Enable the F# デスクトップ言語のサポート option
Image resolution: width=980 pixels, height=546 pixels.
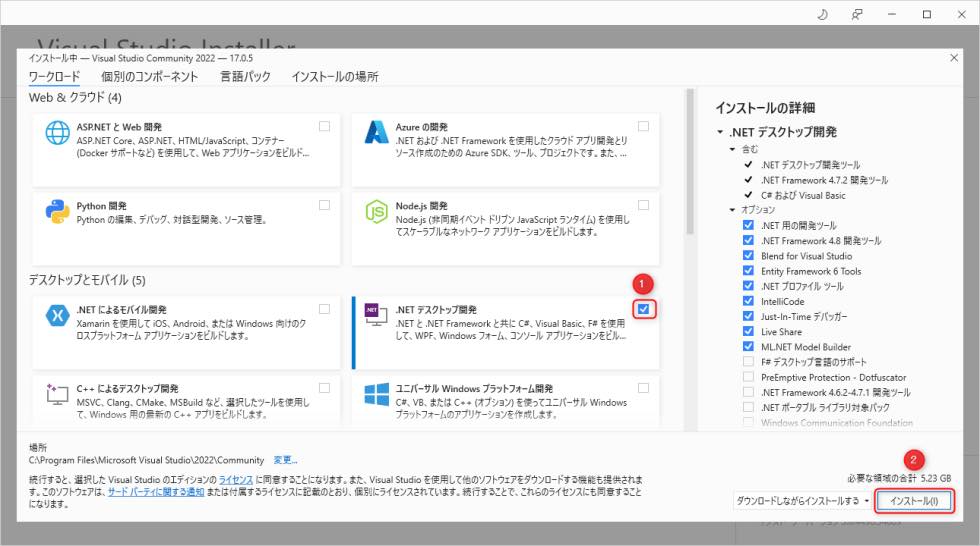(748, 361)
